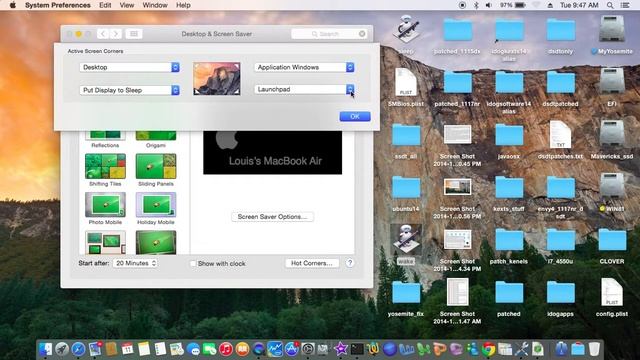Image resolution: width=640 pixels, height=360 pixels.
Task: Select the EFI drive on desktop
Action: (x=612, y=87)
